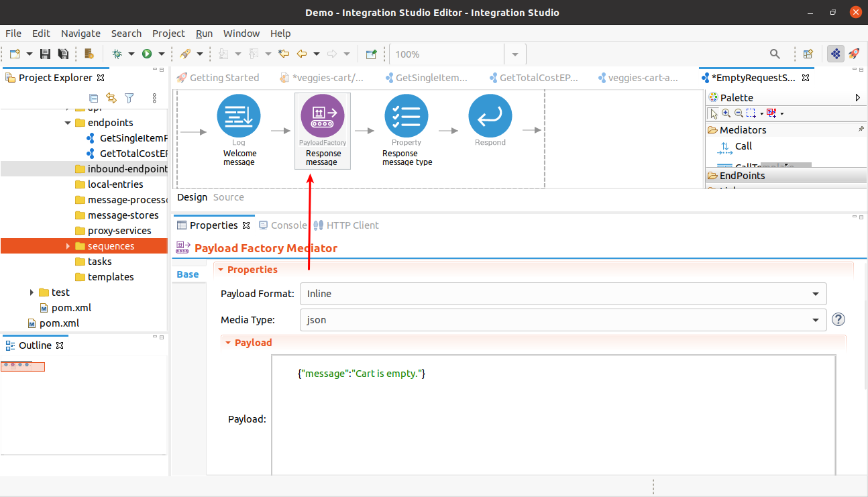Switch to the Source view tab

[x=229, y=197]
